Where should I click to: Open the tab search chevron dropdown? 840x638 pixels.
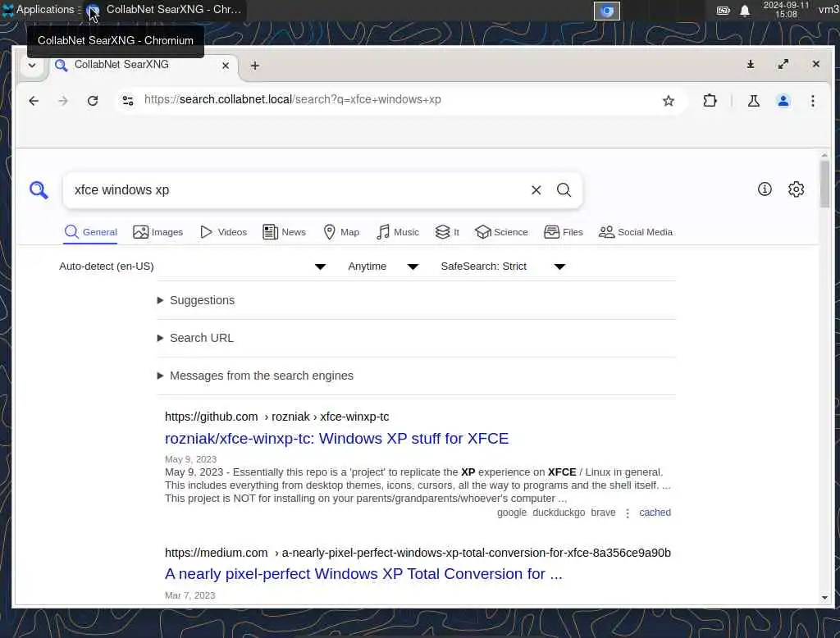click(32, 66)
